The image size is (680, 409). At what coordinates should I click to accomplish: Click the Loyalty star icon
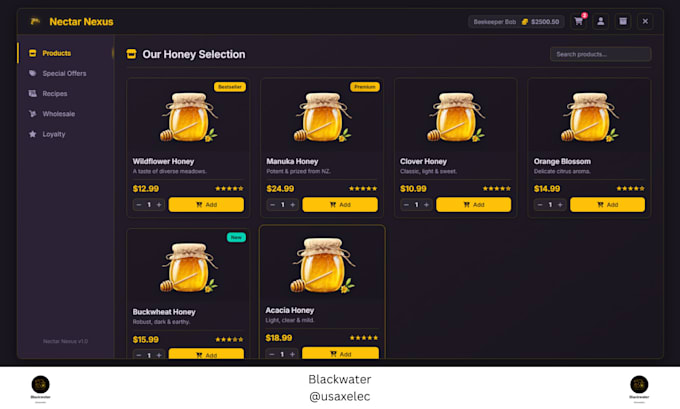click(x=33, y=134)
